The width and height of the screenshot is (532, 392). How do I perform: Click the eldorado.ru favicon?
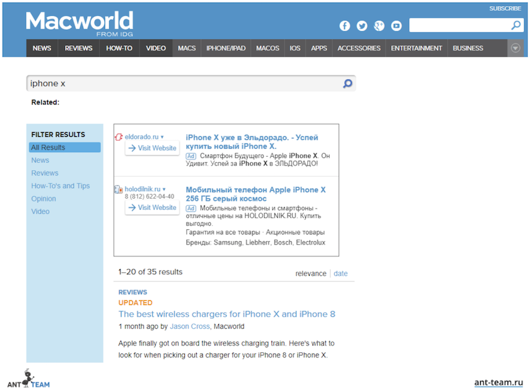coord(118,137)
